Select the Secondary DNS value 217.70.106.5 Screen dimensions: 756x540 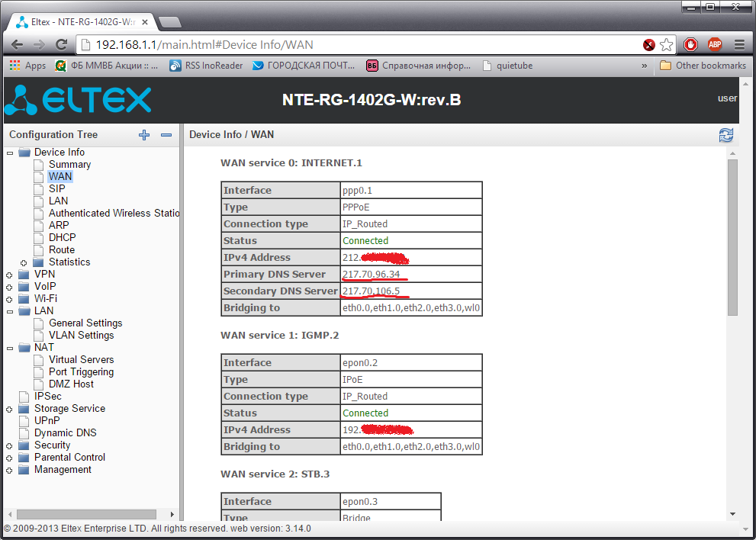372,291
